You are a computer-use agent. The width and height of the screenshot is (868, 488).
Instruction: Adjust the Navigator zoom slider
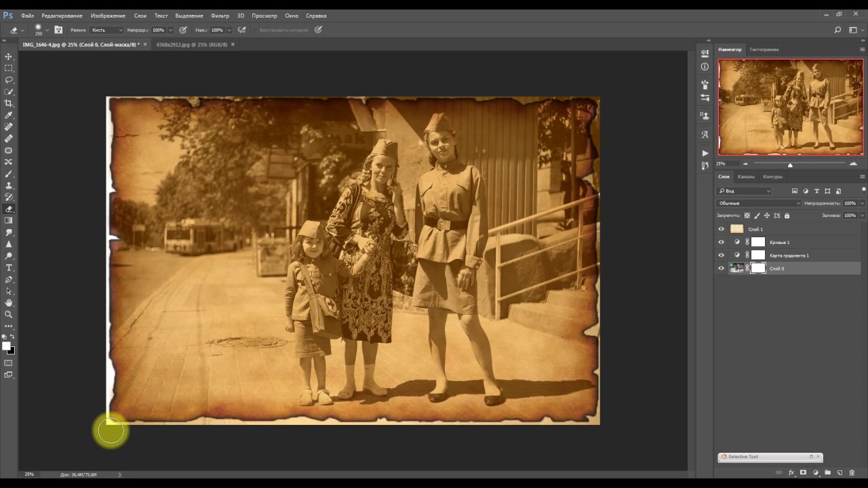click(790, 165)
